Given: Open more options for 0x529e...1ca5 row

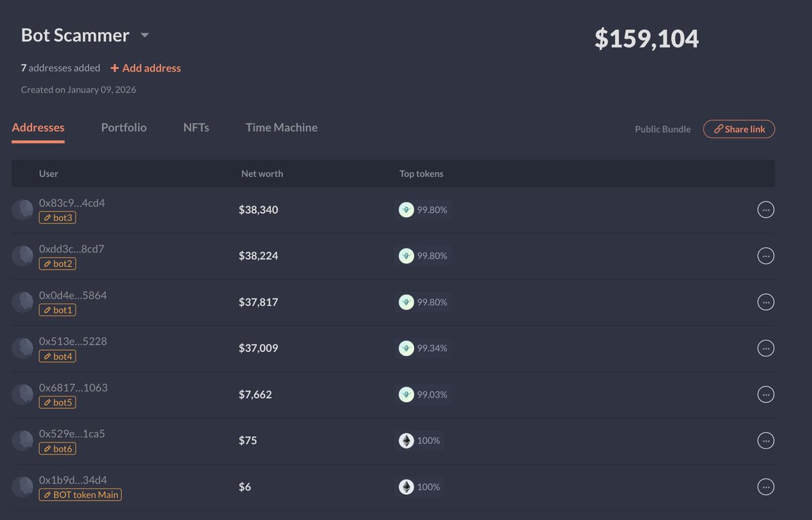Looking at the screenshot, I should 765,440.
